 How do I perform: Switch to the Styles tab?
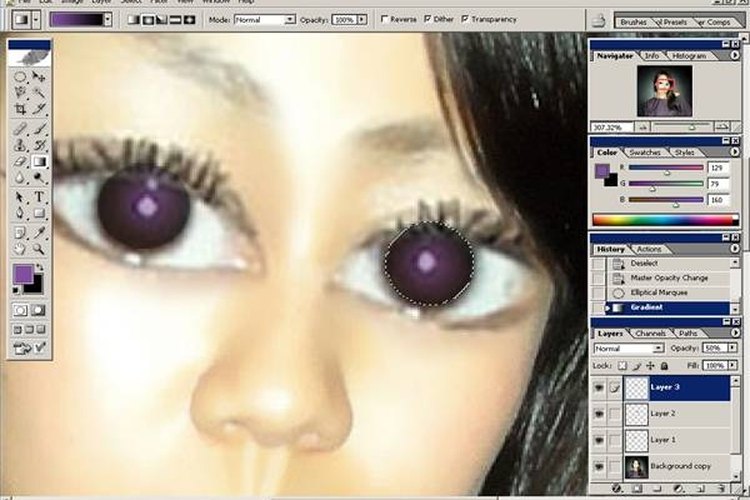point(684,152)
